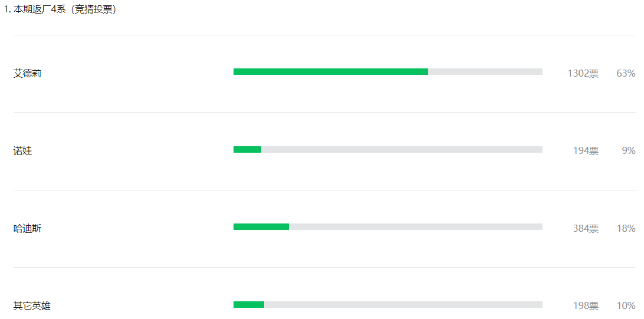Click the gray unfilled part of 艾德莉 bar
644x319 pixels.
[x=485, y=72]
